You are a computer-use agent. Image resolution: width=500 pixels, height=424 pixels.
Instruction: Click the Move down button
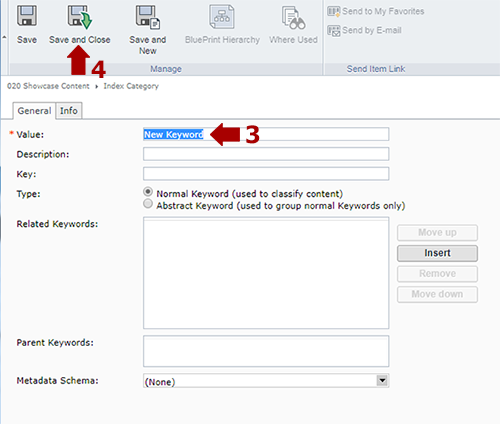click(x=437, y=294)
